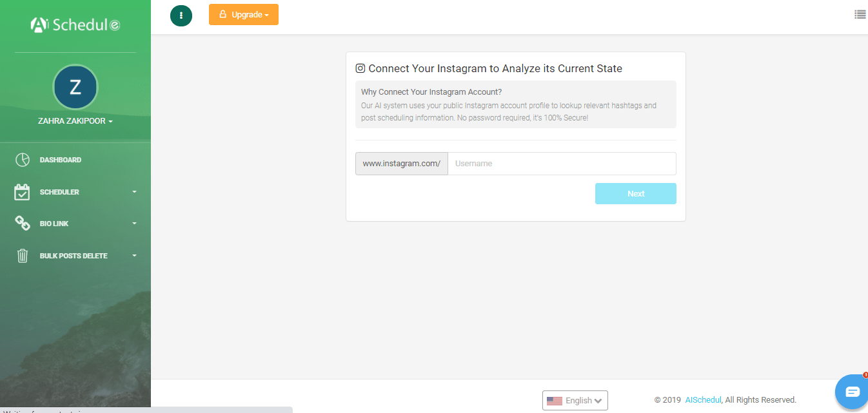Screen dimensions: 868x413
Task: Click the Bulk Posts Delete trash icon
Action: click(23, 256)
